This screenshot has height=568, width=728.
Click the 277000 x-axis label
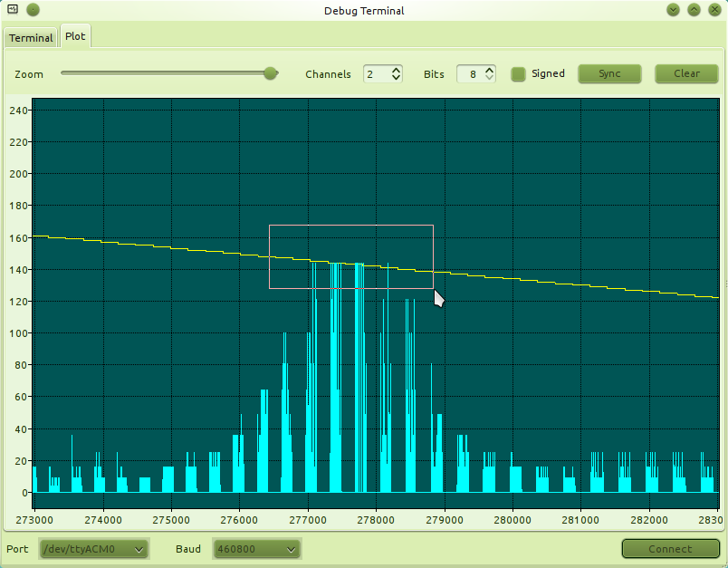(x=308, y=520)
